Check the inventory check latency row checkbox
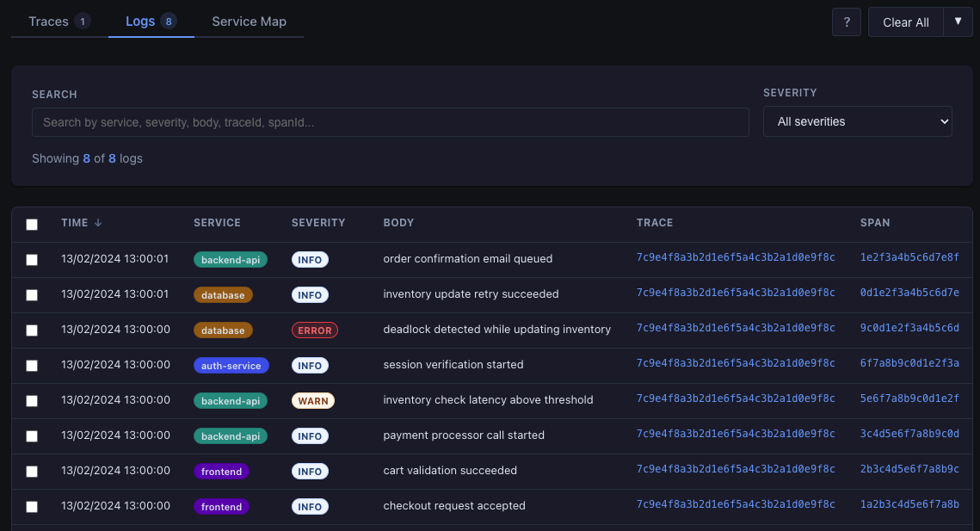The height and width of the screenshot is (531, 980). 32,401
